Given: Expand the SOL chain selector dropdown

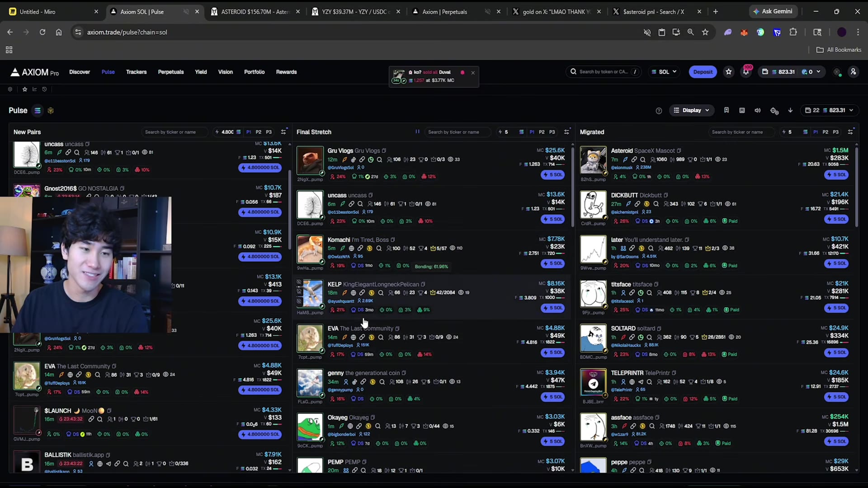Looking at the screenshot, I should (664, 72).
